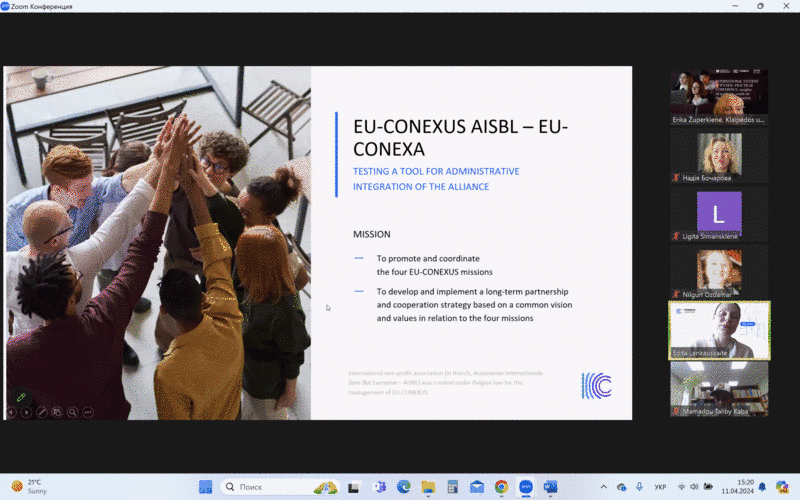This screenshot has height=500, width=800.
Task: Open the 21°C Sunny weather widget
Action: (30, 487)
